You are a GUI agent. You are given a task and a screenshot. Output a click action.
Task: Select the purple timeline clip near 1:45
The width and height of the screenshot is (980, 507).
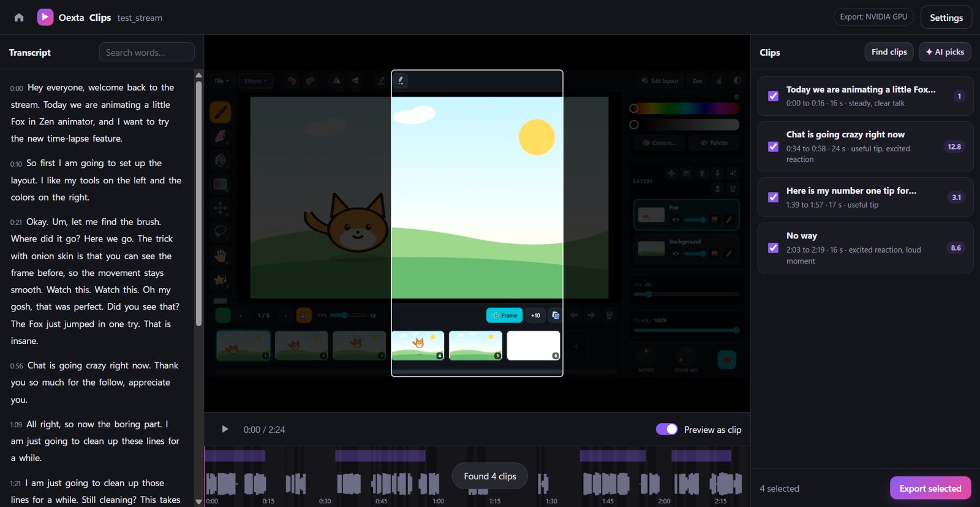(612, 456)
